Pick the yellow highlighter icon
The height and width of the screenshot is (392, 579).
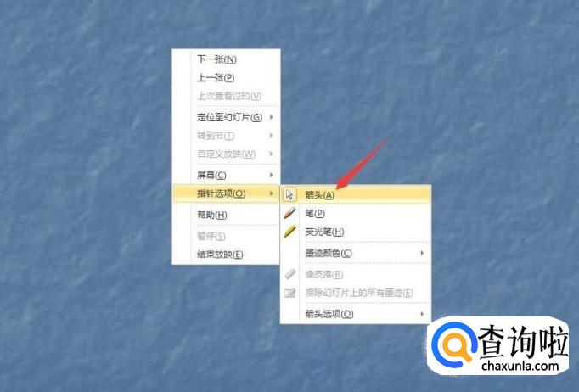(x=289, y=232)
